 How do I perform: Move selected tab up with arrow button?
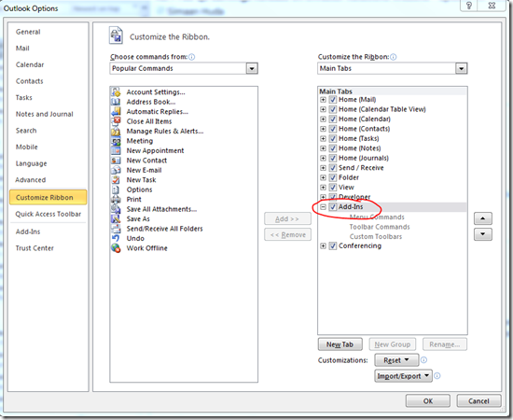coord(483,218)
